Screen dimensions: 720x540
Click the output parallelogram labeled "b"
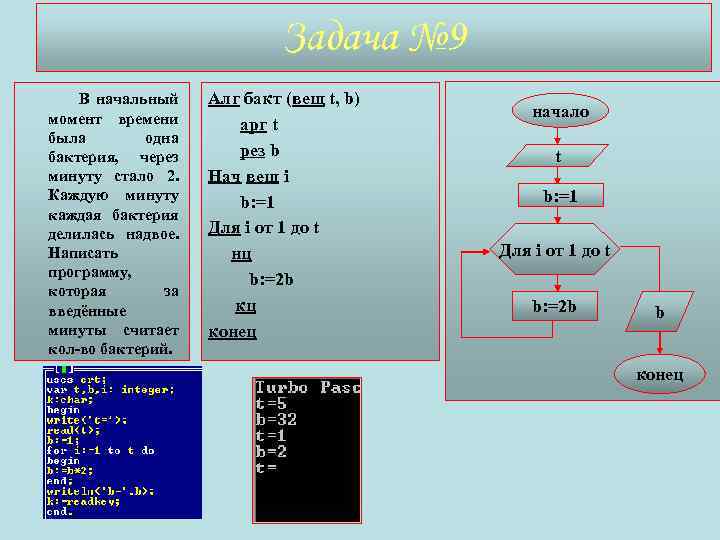(x=659, y=312)
